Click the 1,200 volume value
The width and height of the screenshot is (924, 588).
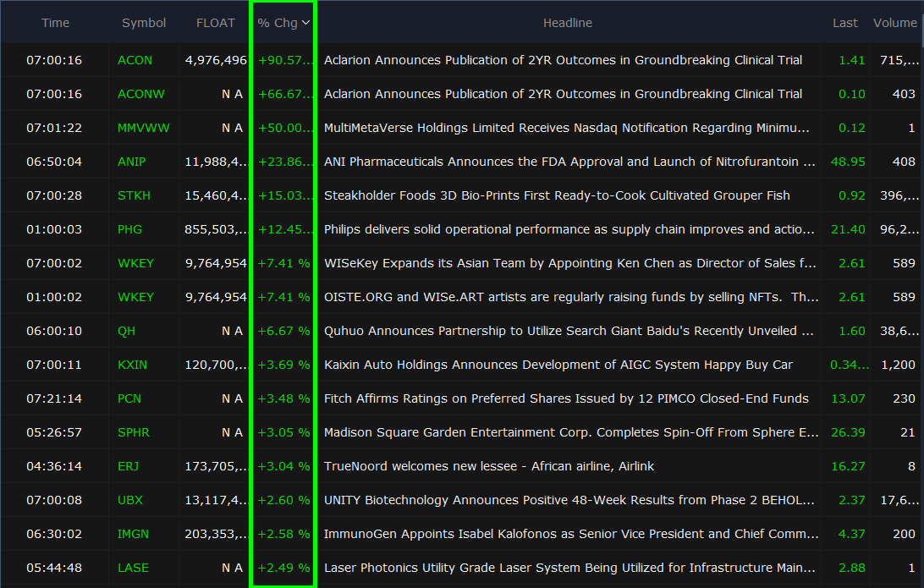[x=898, y=365]
